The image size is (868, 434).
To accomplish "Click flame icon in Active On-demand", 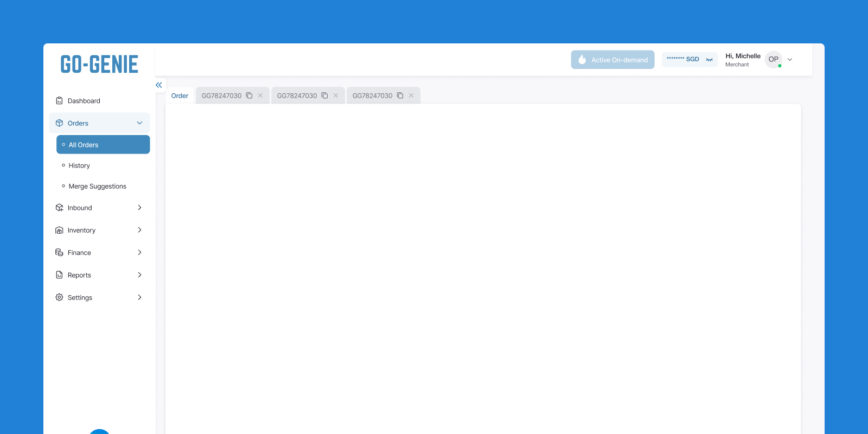I will [x=582, y=60].
